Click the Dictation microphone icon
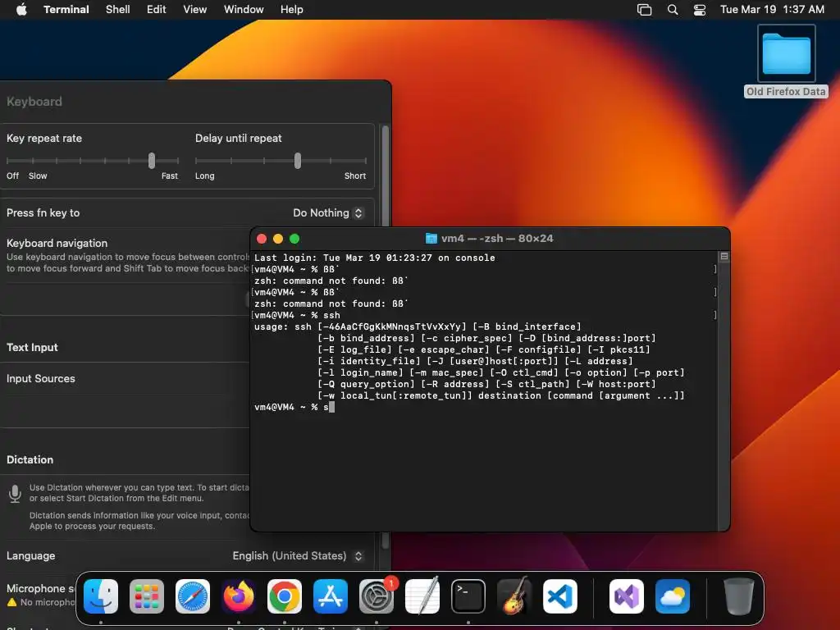Image resolution: width=840 pixels, height=630 pixels. click(x=15, y=493)
